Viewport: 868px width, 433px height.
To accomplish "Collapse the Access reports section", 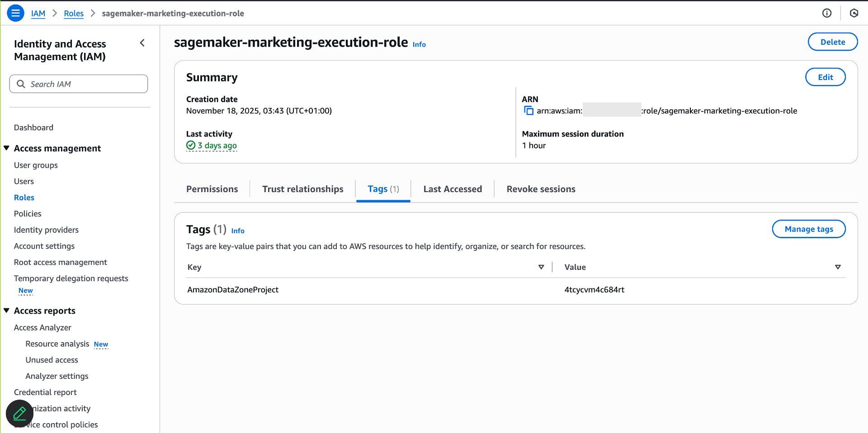I will (6, 311).
